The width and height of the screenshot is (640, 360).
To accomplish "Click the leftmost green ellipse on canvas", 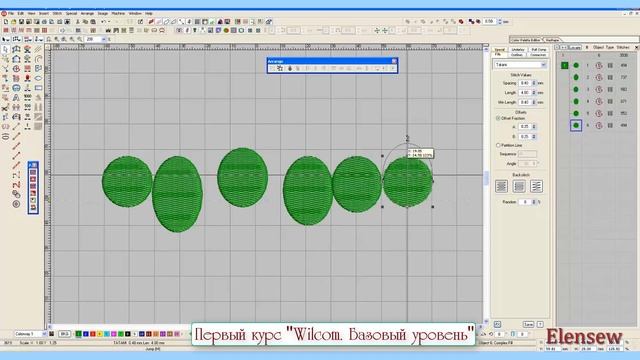I will (x=127, y=182).
